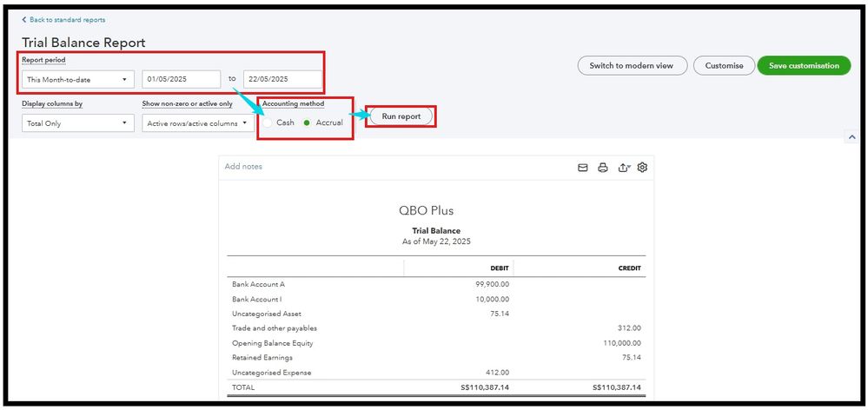The image size is (868, 410).
Task: Select the Cash accounting method
Action: coord(268,122)
